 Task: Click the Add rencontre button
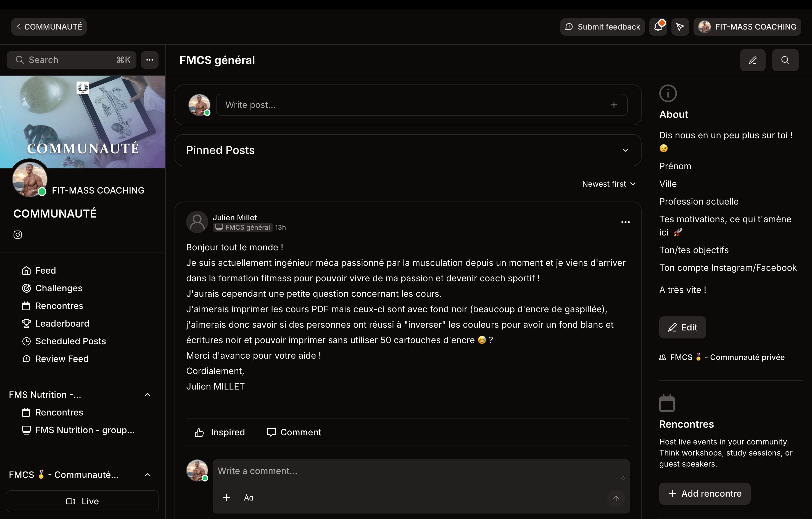coord(705,493)
